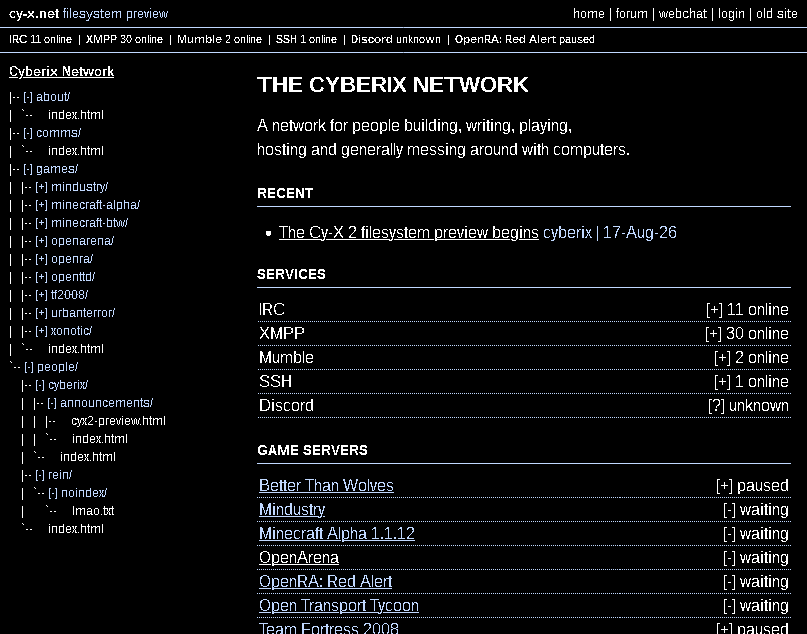Viewport: 807px width, 634px height.
Task: Collapse the people/ directory tree
Action: (x=29, y=367)
